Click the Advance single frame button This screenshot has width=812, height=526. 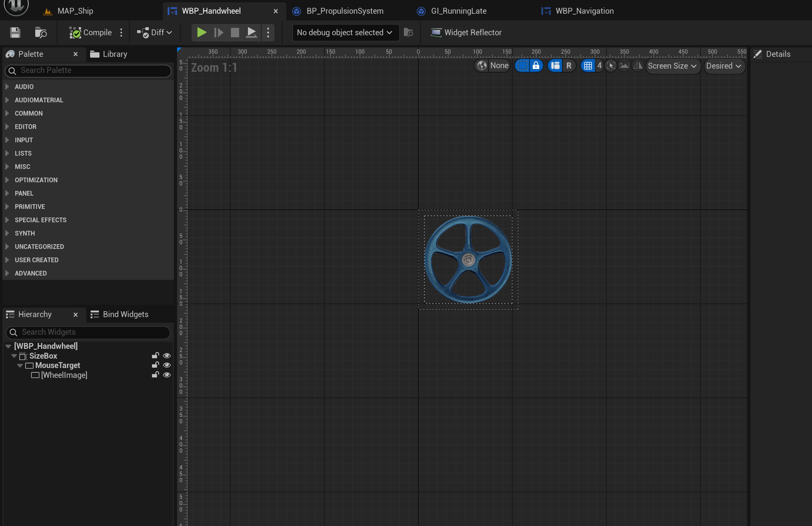[219, 33]
